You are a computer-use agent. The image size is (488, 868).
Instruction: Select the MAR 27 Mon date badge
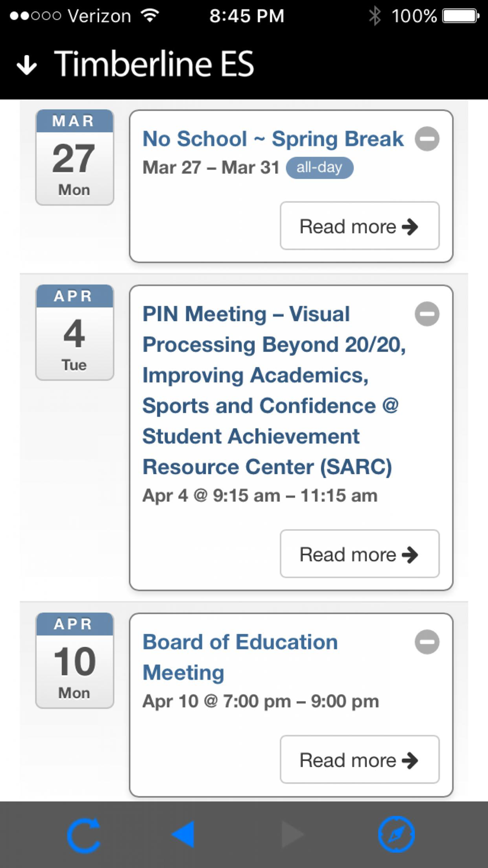(x=75, y=157)
